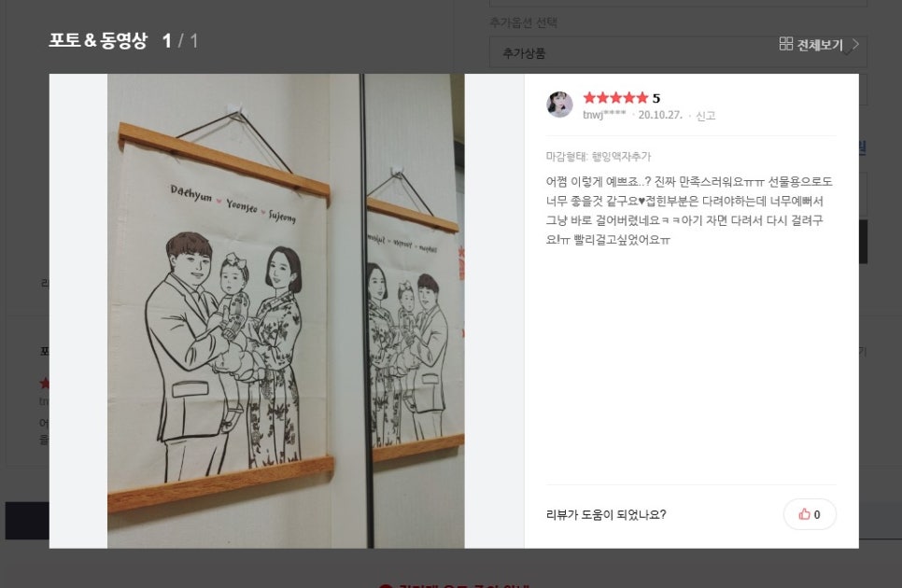Click the 포토 & 동영상 heading
This screenshot has height=588, width=902.
98,41
